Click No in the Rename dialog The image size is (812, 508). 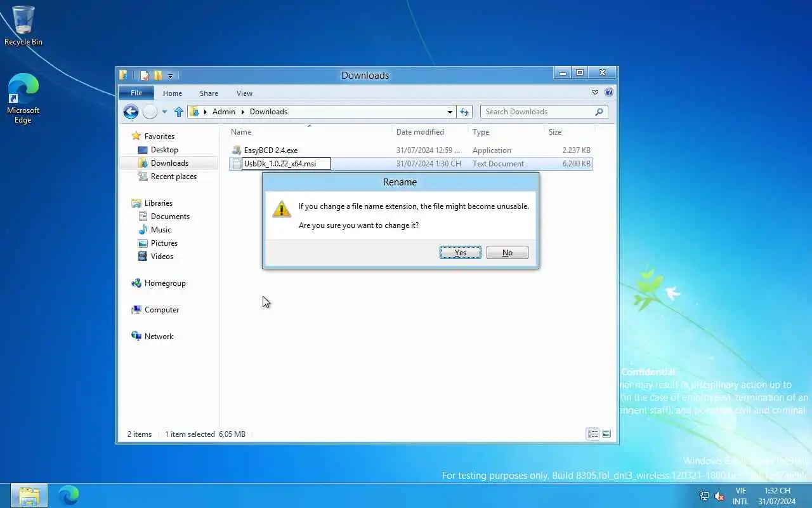click(507, 253)
